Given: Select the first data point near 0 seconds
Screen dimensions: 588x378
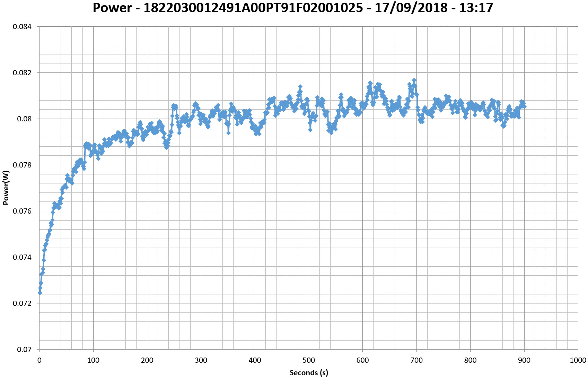Looking at the screenshot, I should (40, 293).
